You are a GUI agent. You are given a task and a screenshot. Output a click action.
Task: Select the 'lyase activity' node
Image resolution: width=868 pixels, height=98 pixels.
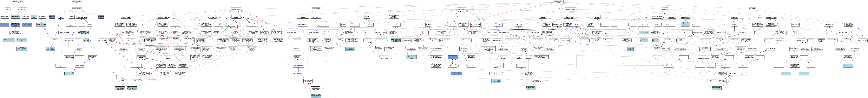click(x=25, y=17)
